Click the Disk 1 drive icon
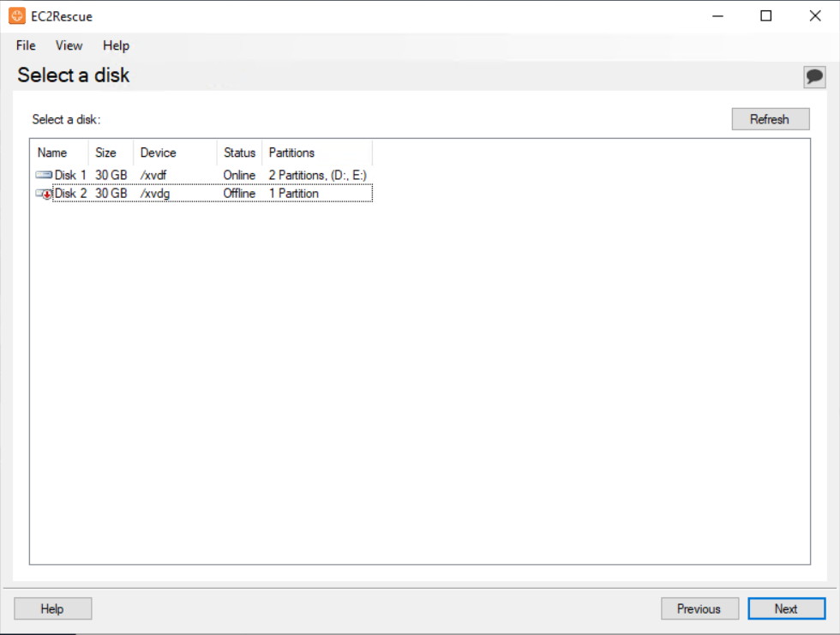840x635 pixels. pos(44,175)
